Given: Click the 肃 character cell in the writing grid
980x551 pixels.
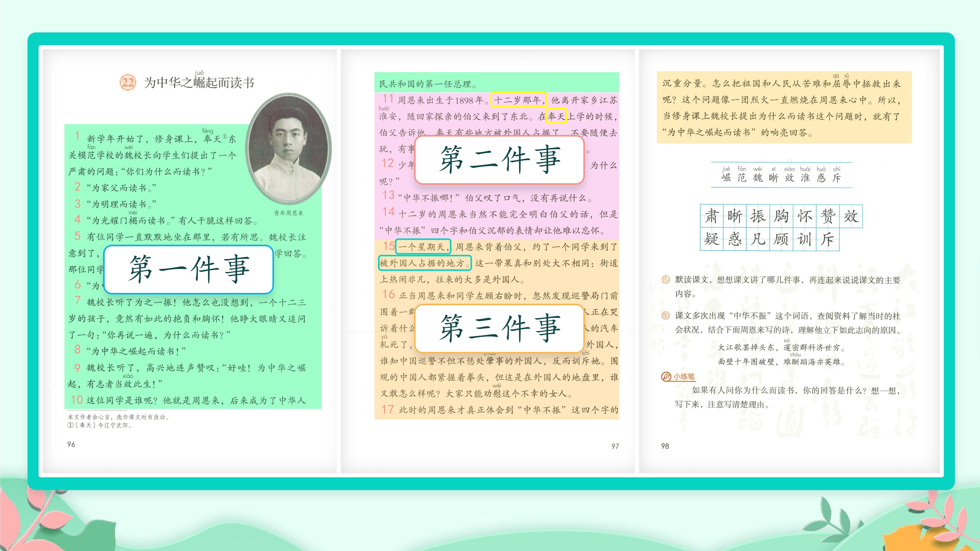Looking at the screenshot, I should coord(711,216).
